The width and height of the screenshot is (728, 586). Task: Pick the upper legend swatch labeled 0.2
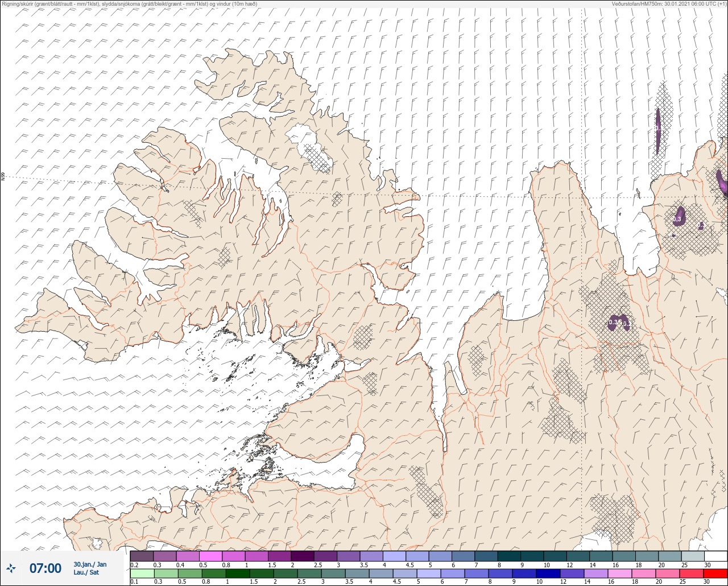142,556
